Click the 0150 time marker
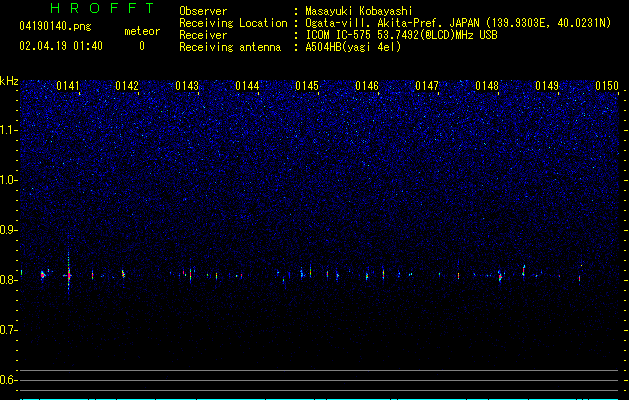This screenshot has width=629, height=400. coord(607,86)
